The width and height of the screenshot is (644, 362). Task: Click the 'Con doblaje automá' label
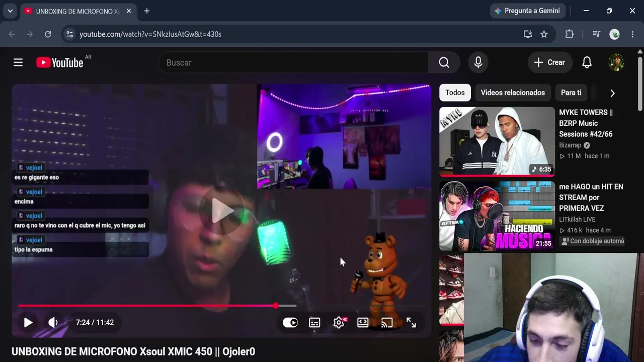[x=593, y=241]
